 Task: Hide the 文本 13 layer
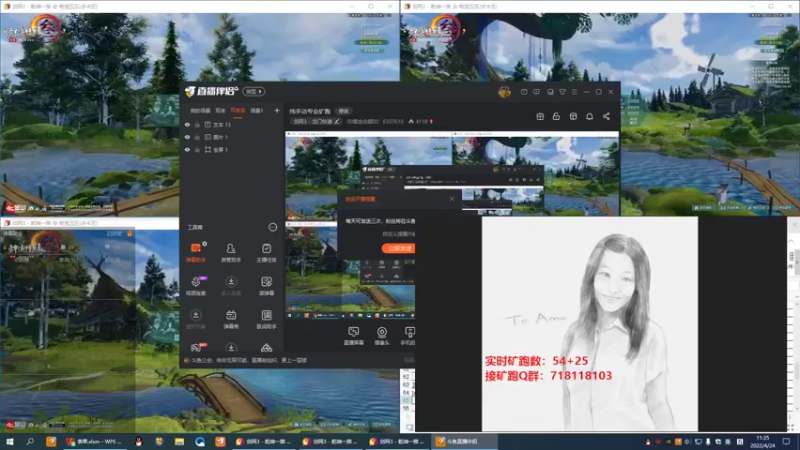[x=187, y=124]
